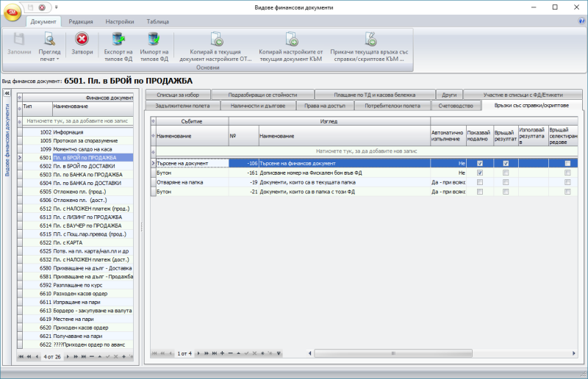
Task: Click Копирай в текущия документ настройките ОТ
Action: [215, 46]
